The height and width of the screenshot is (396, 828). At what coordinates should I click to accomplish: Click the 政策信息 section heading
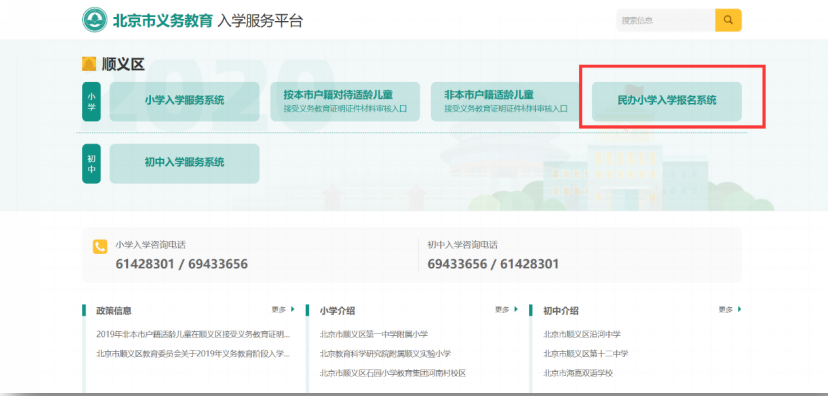click(114, 310)
